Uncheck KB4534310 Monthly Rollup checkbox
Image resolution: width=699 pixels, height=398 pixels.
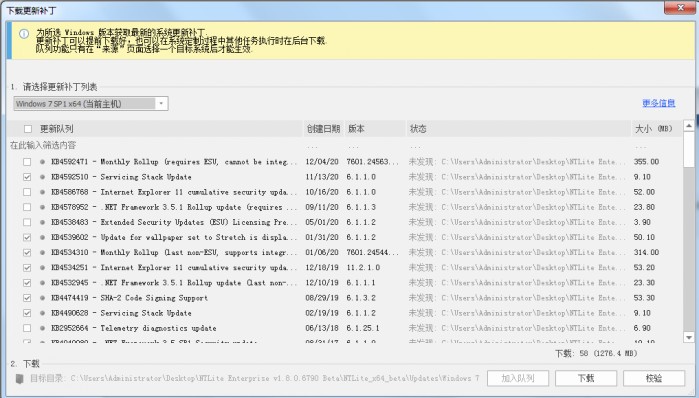click(x=27, y=253)
